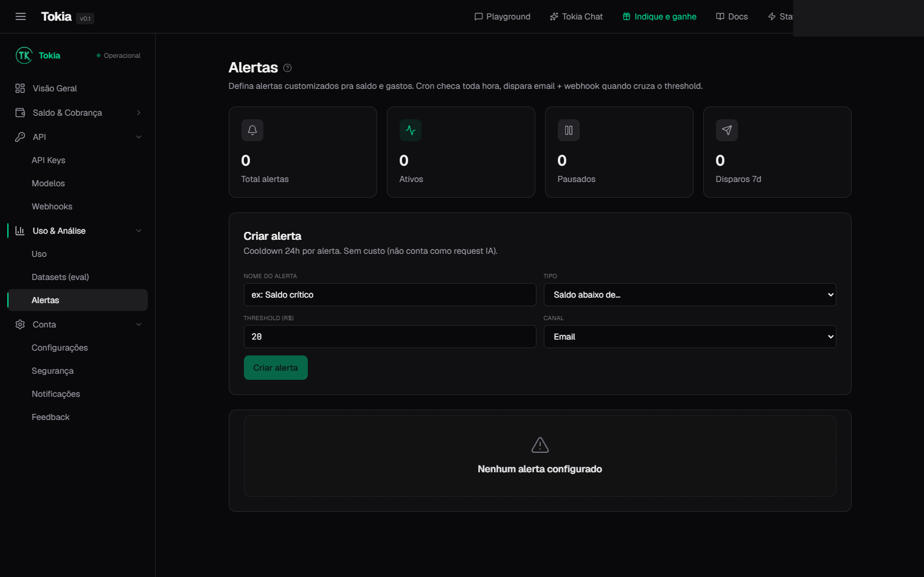
Task: Focus the Threshold (R$) input field
Action: [390, 337]
